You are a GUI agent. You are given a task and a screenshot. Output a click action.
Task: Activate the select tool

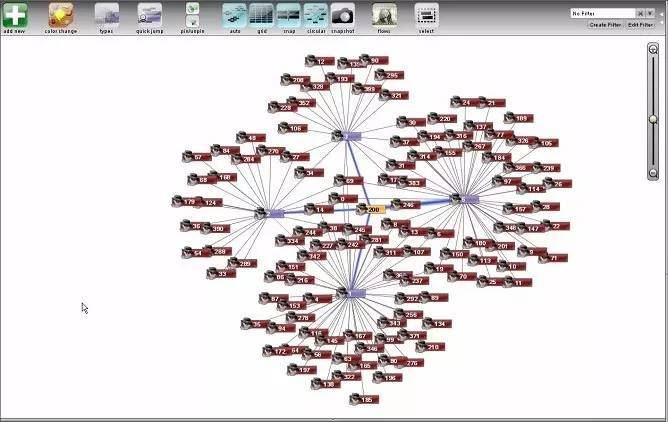point(426,14)
